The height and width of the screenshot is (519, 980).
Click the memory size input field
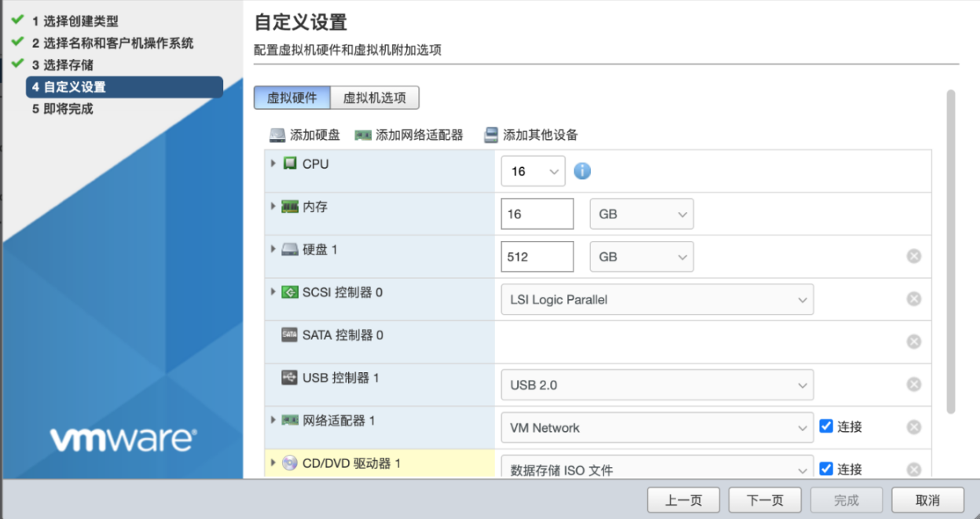point(537,214)
